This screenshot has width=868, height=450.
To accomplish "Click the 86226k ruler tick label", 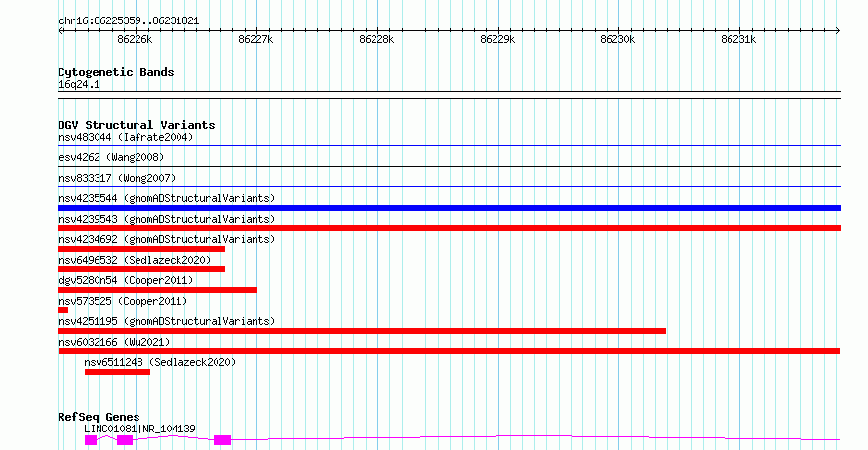I will pyautogui.click(x=135, y=40).
